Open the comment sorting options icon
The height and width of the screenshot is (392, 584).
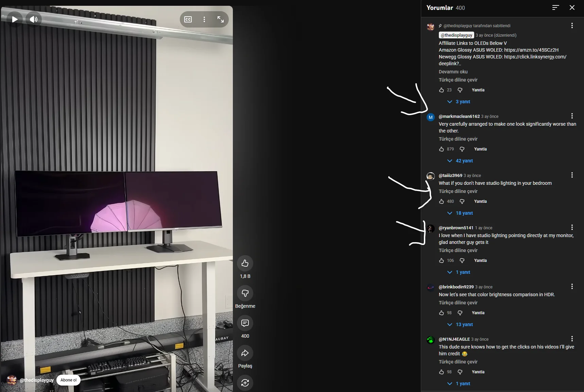pos(555,7)
